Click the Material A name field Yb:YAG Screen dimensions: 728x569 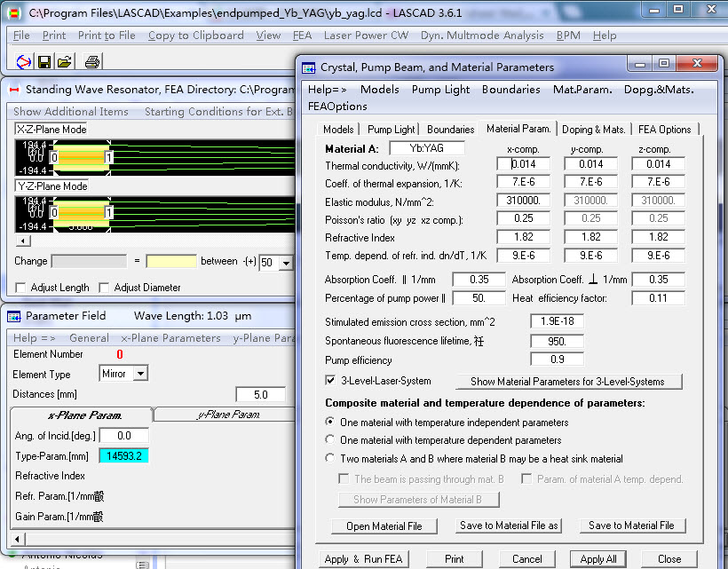click(x=427, y=148)
